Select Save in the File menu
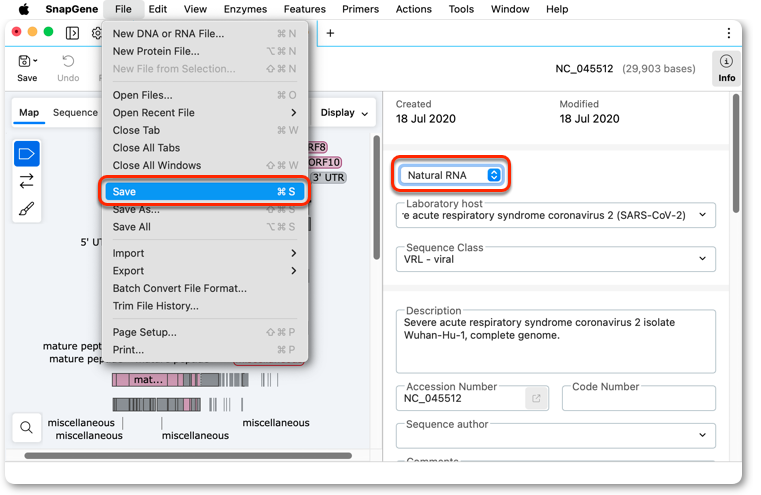This screenshot has width=761, height=495. (204, 191)
